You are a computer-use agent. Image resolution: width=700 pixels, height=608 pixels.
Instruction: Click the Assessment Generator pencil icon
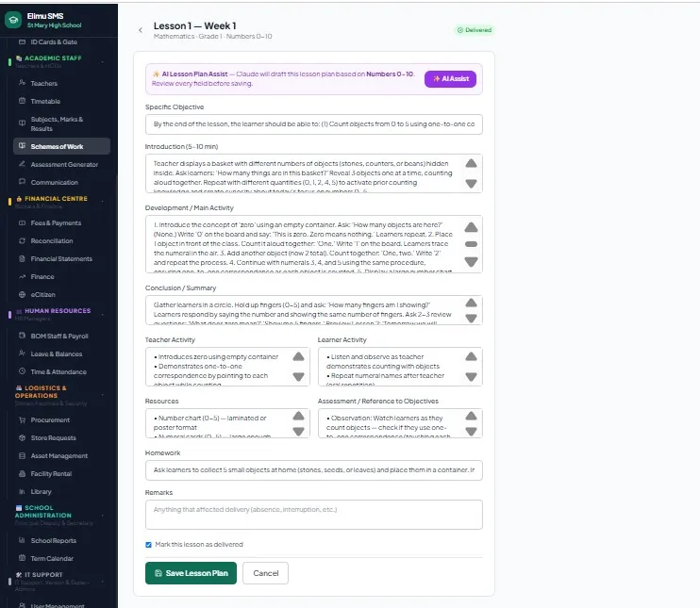(22, 164)
